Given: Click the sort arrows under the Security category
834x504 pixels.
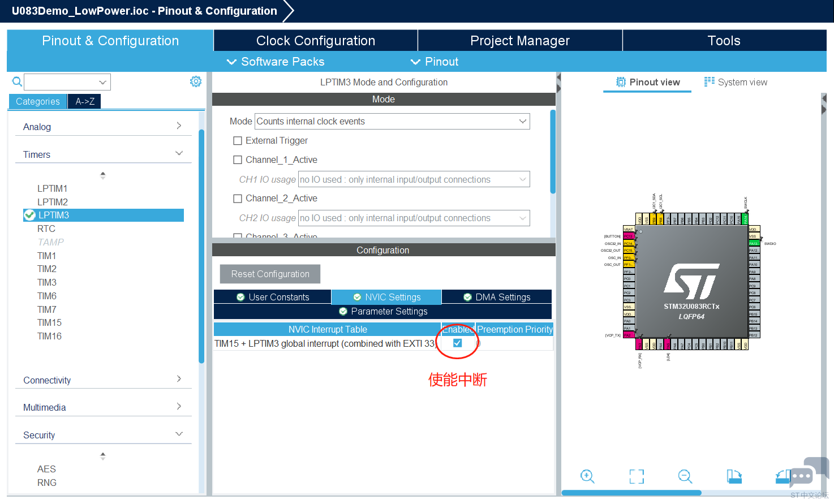Looking at the screenshot, I should [102, 456].
